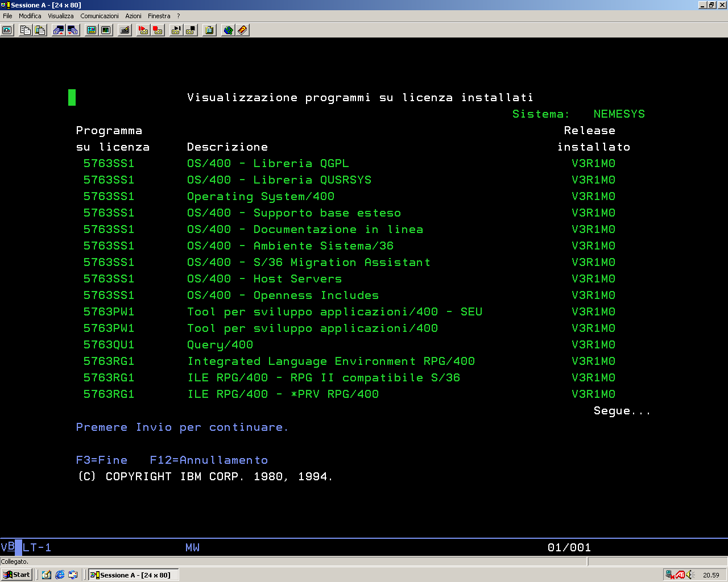Open the Azioni menu
Screen dimensions: 728x582
(x=134, y=16)
